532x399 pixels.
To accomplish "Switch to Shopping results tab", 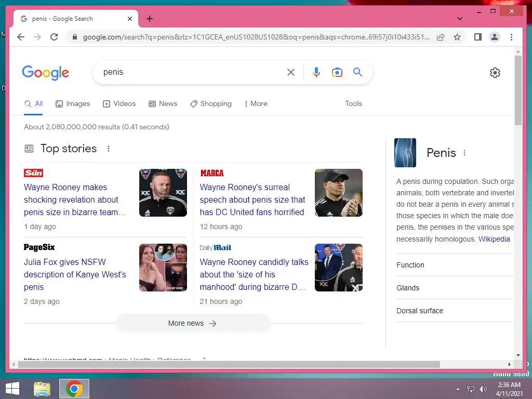I will [211, 104].
